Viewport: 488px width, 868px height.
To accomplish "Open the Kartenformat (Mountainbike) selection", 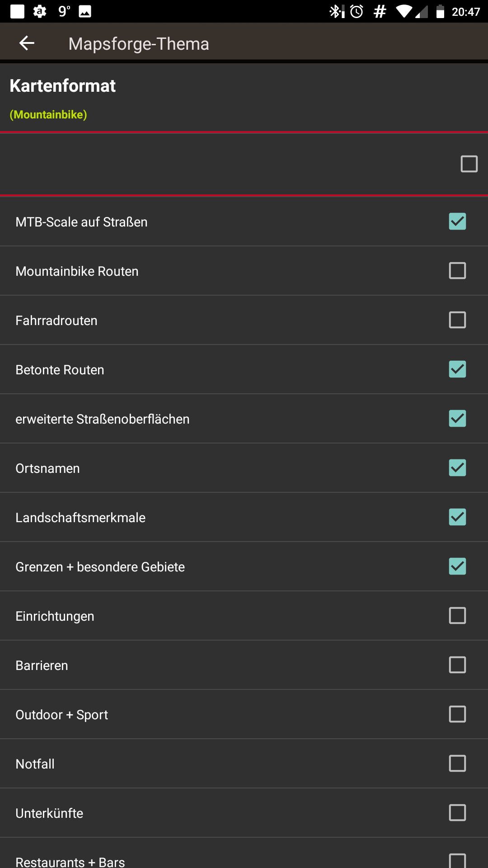I will point(244,98).
